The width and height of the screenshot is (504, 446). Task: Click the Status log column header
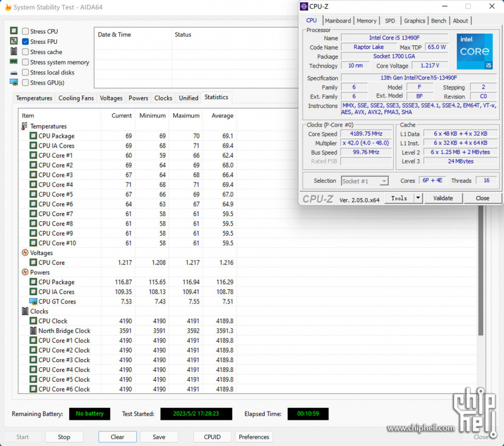(235, 34)
